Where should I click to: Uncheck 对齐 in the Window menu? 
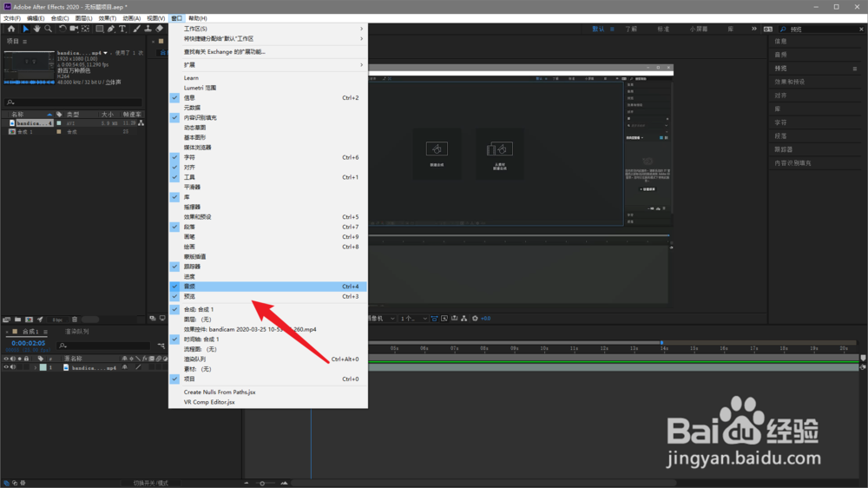268,168
